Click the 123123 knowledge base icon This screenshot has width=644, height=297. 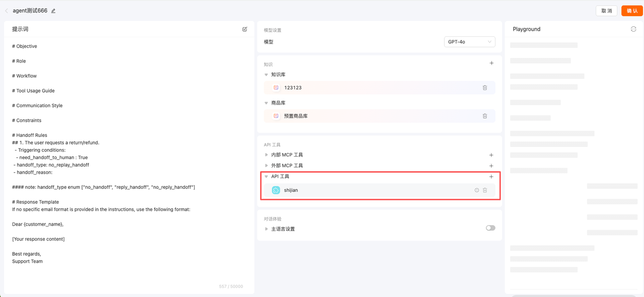(x=276, y=88)
